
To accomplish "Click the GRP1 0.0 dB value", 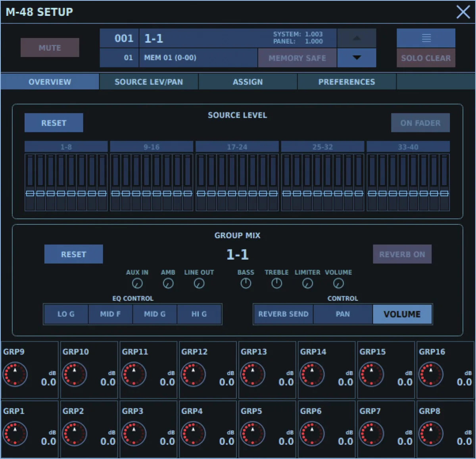I will pyautogui.click(x=48, y=441).
